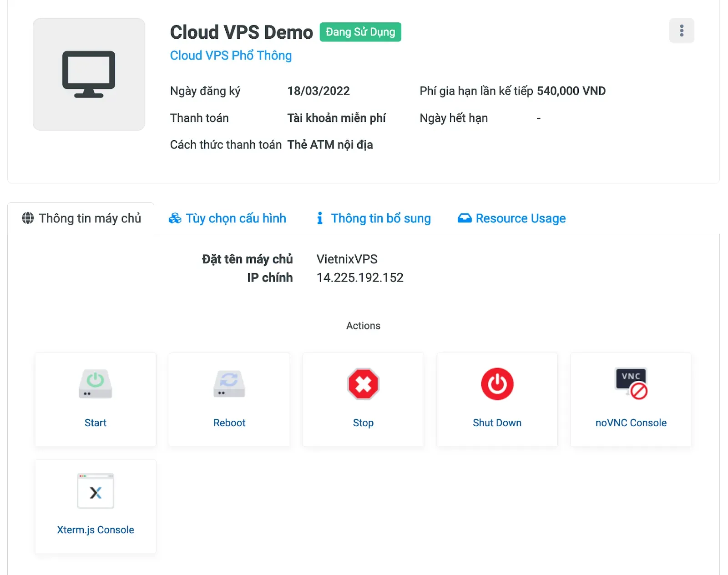
Task: Click the Thẻ ATM nội địa value
Action: (330, 145)
